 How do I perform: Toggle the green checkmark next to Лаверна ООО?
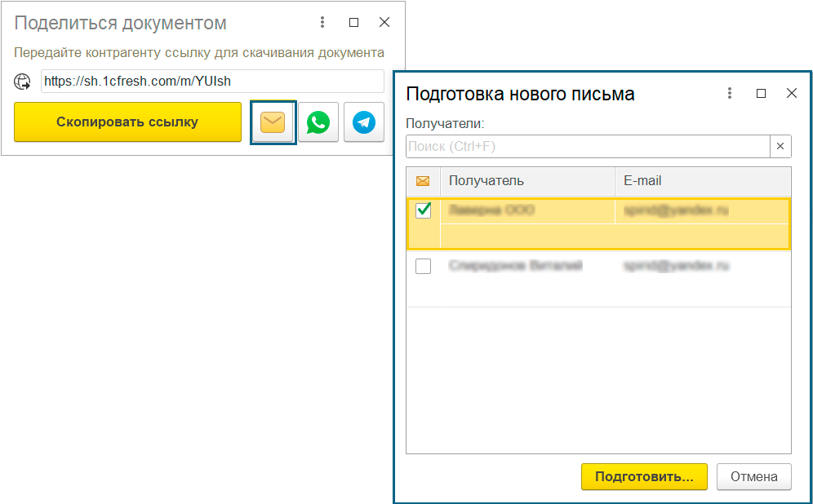423,210
